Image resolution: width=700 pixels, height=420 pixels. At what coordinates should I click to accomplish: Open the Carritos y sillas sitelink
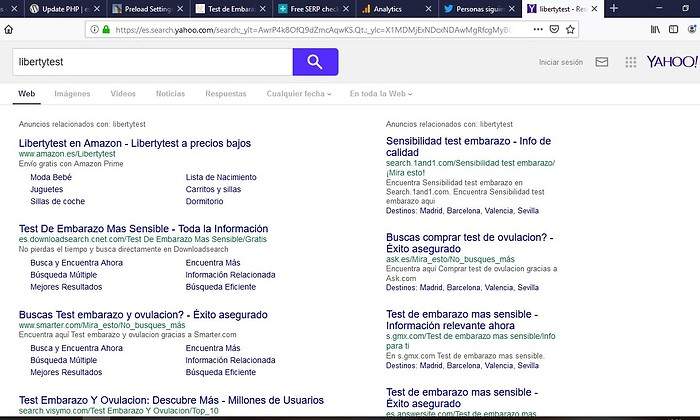point(213,189)
